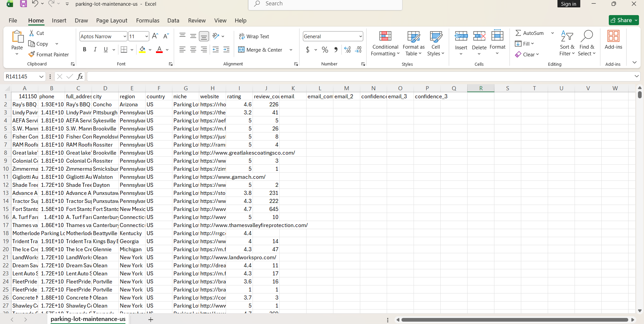Switch to the Insert tab
The height and width of the screenshot is (324, 644).
[x=59, y=20]
